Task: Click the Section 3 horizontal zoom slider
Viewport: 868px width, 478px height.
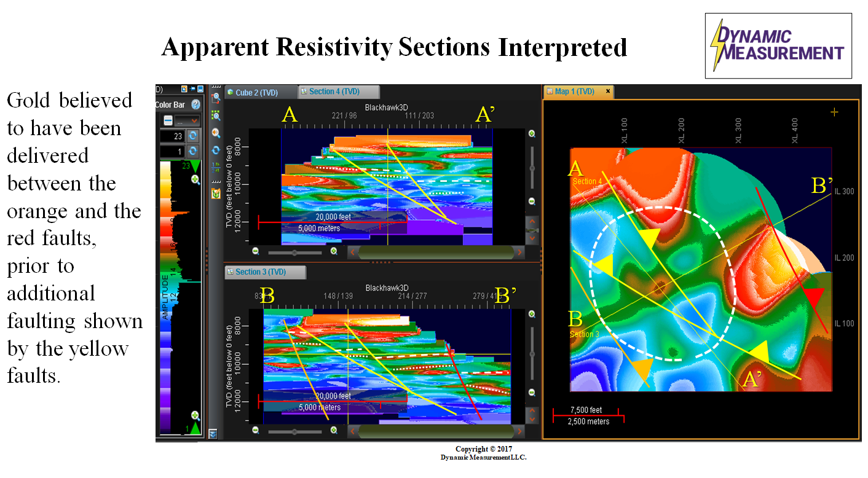Action: pos(295,431)
